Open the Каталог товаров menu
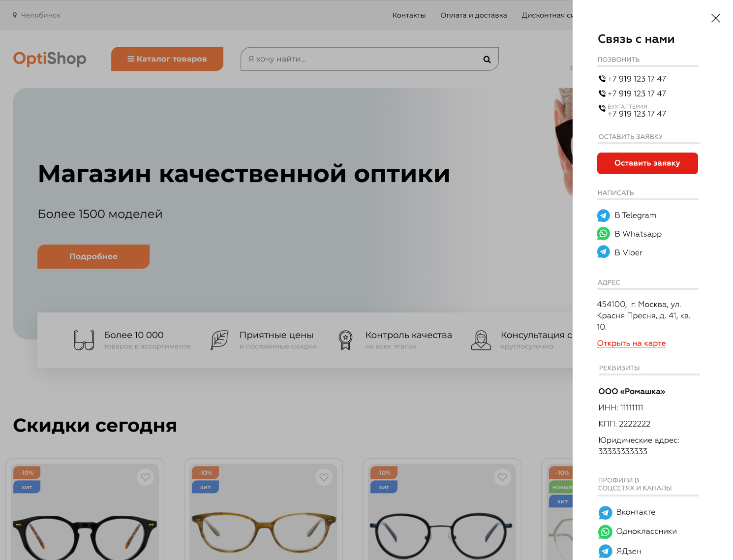Viewport: 733px width, 560px height. click(x=167, y=59)
